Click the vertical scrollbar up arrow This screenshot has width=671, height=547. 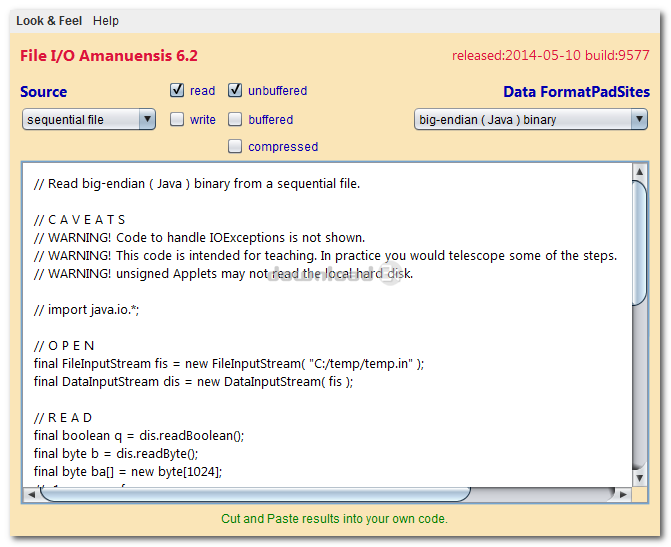point(639,172)
